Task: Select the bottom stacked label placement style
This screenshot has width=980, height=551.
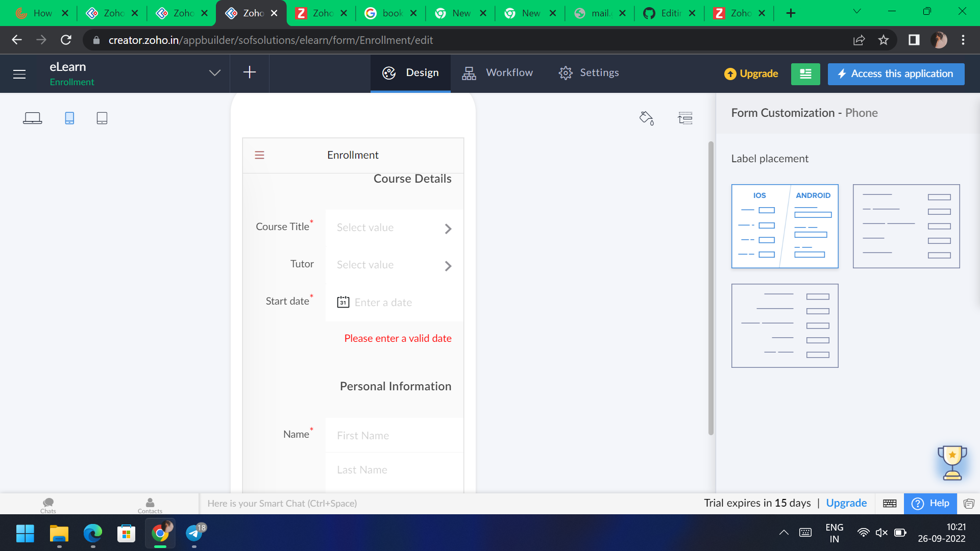Action: pos(785,325)
